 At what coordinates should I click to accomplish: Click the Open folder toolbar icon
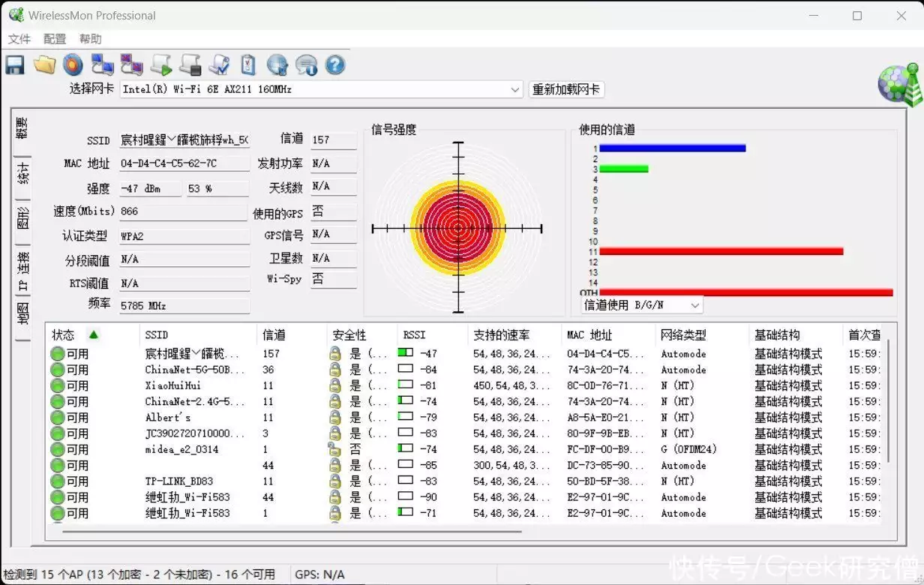44,65
